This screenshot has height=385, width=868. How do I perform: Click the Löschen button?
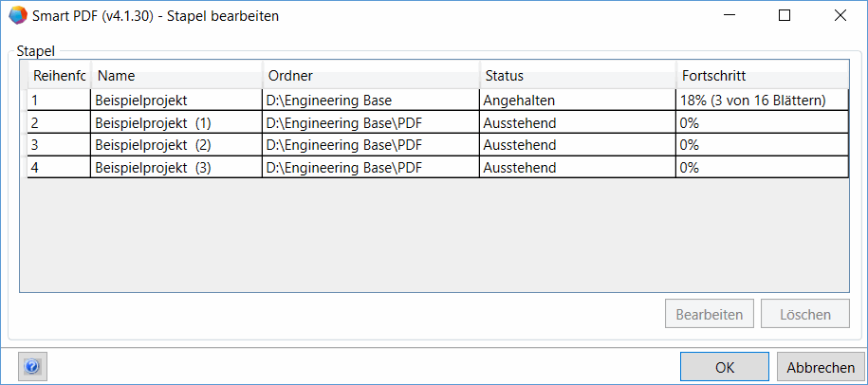coord(805,314)
